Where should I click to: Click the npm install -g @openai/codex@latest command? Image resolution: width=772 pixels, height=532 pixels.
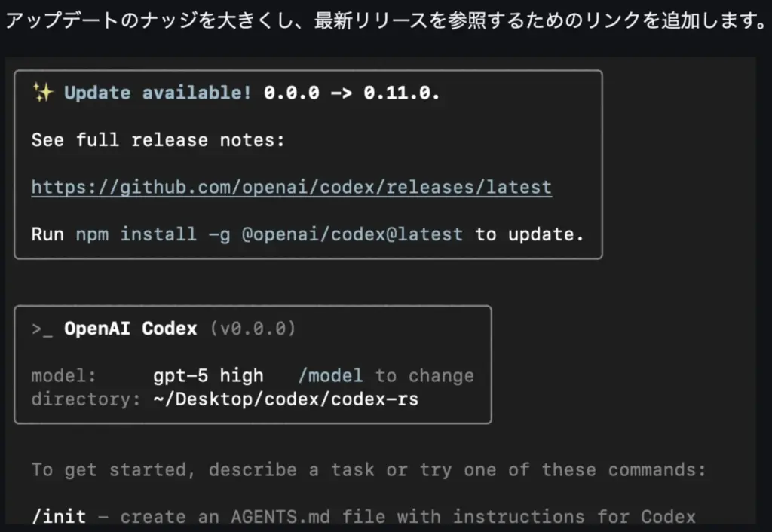(269, 234)
